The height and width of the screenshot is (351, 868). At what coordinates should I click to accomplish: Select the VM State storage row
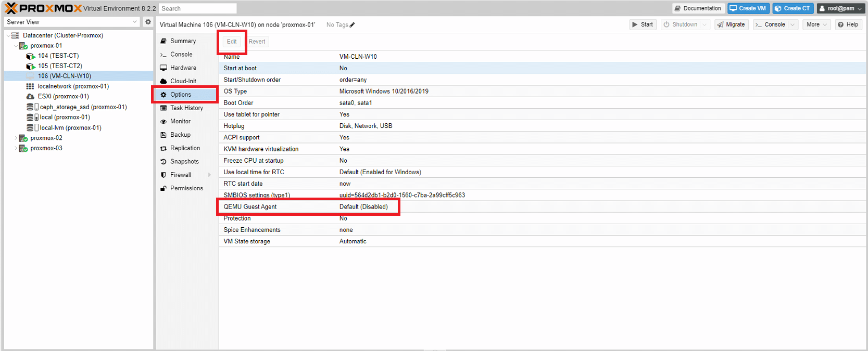543,241
